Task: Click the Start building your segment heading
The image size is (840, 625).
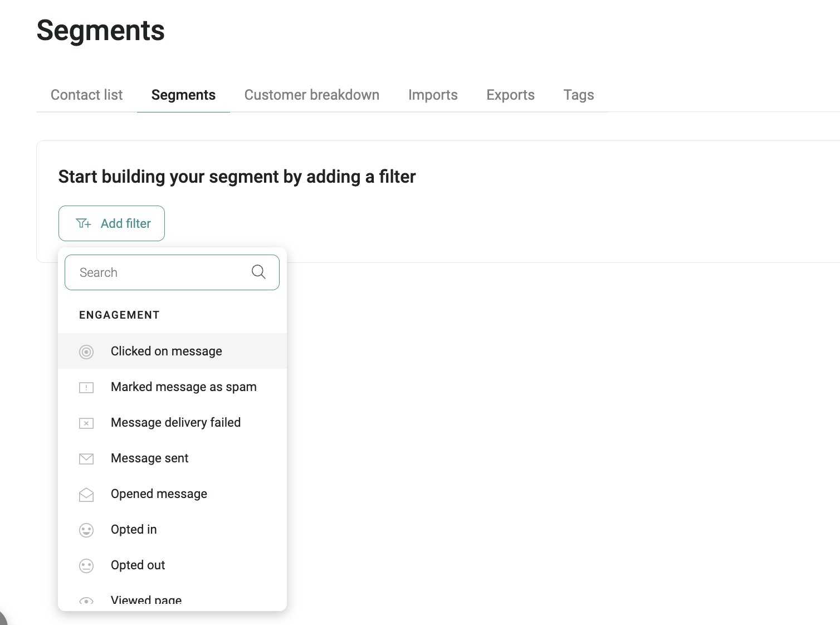Action: click(237, 177)
